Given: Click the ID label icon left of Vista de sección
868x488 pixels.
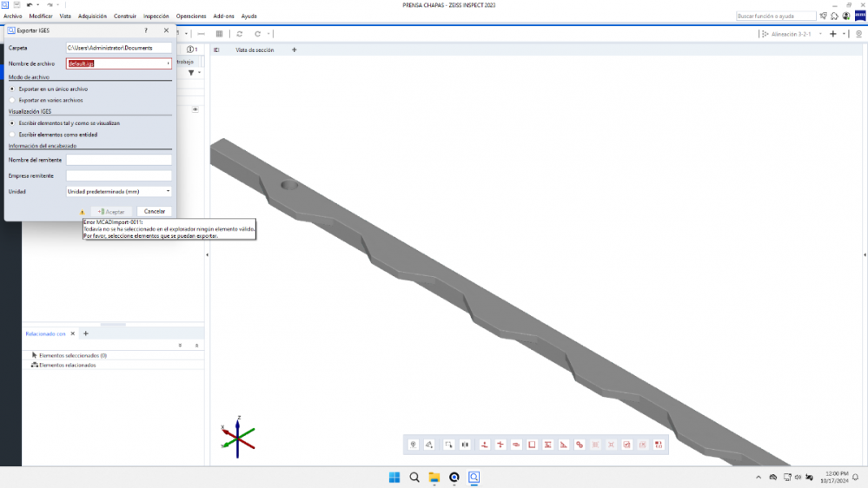Looking at the screenshot, I should (x=216, y=49).
